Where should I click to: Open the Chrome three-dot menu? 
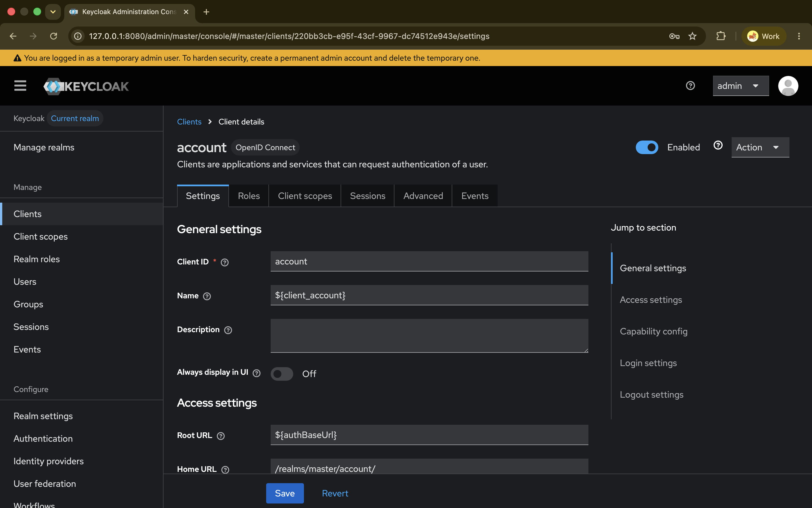coord(799,36)
